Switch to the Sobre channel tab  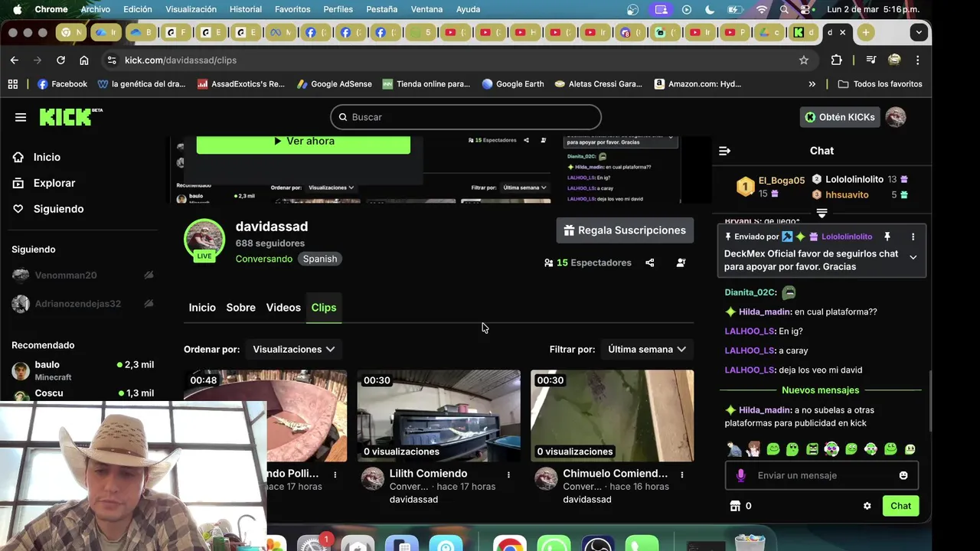240,307
